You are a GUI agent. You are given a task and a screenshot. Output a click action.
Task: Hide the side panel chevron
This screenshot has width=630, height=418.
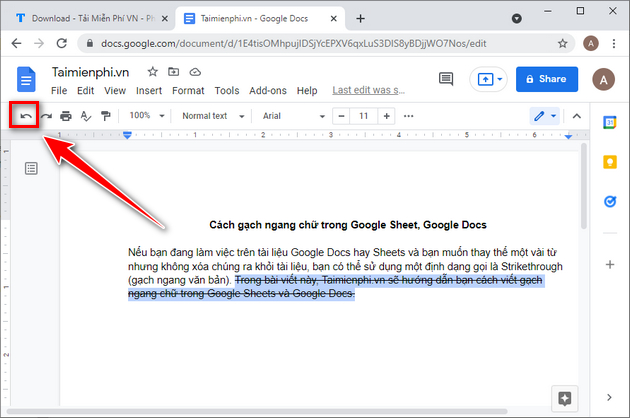pyautogui.click(x=609, y=397)
